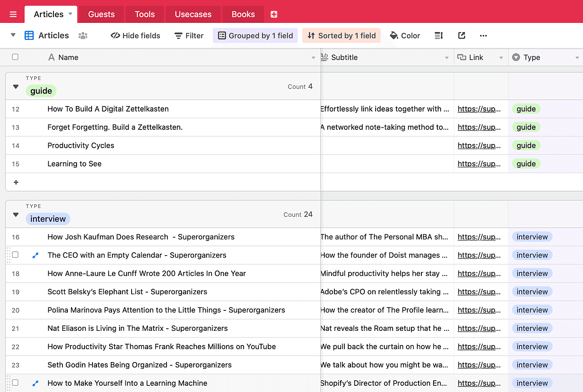Click the Subtitle field type icon
583x392 pixels.
coord(324,57)
